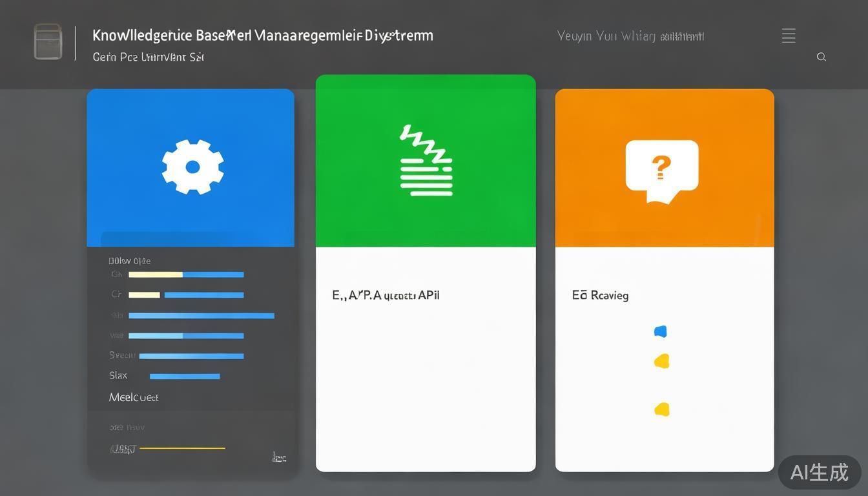Screen dimensions: 868x496
Task: Click the 'Slax' row bar
Action: pos(185,376)
